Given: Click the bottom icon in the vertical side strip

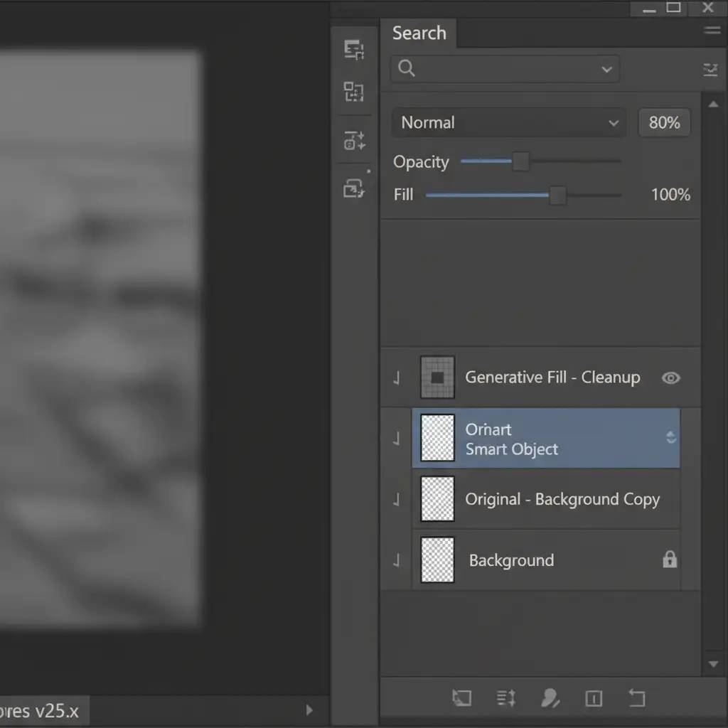Looking at the screenshot, I should click(354, 188).
